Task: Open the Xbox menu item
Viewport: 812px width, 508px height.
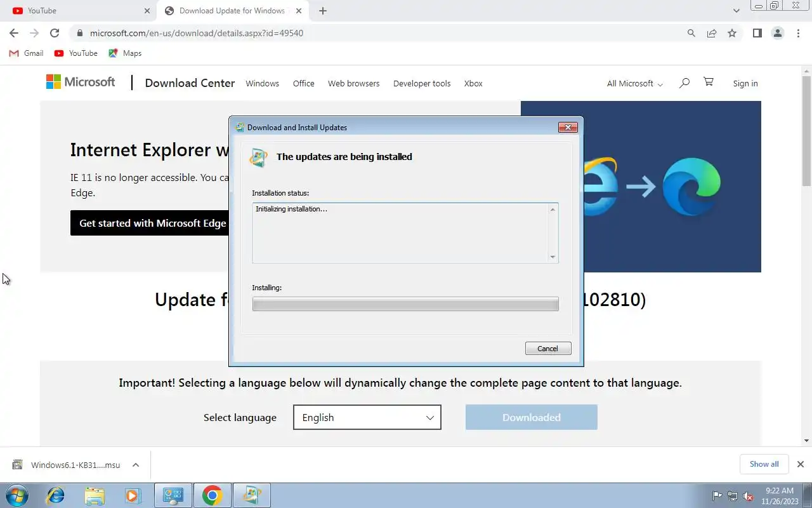Action: point(473,83)
